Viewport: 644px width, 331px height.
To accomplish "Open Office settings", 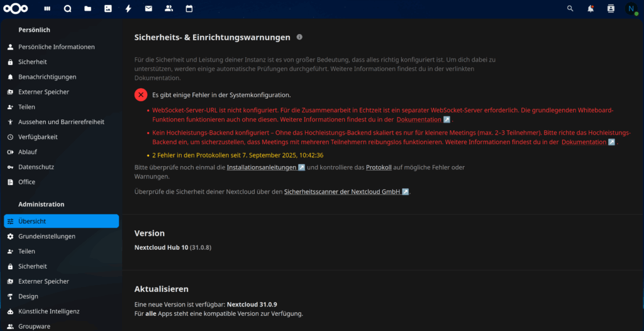I will (x=62, y=182).
